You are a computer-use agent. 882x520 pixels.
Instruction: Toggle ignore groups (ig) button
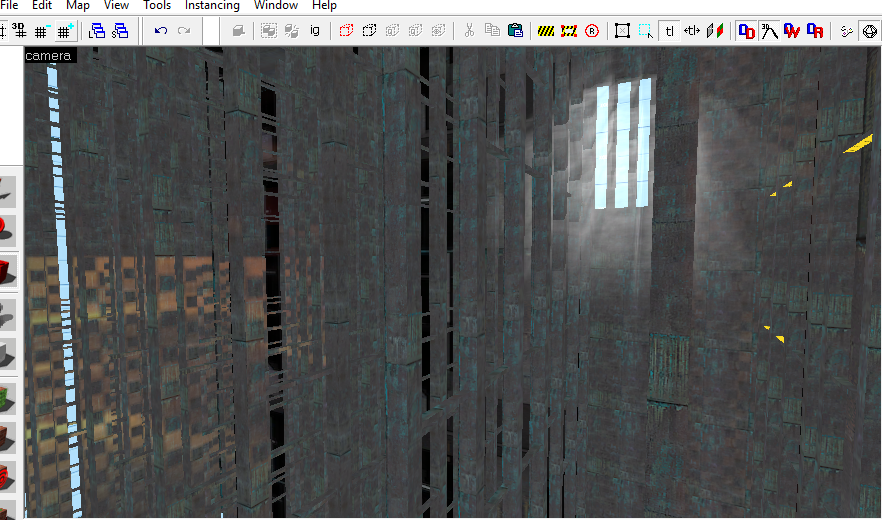315,30
